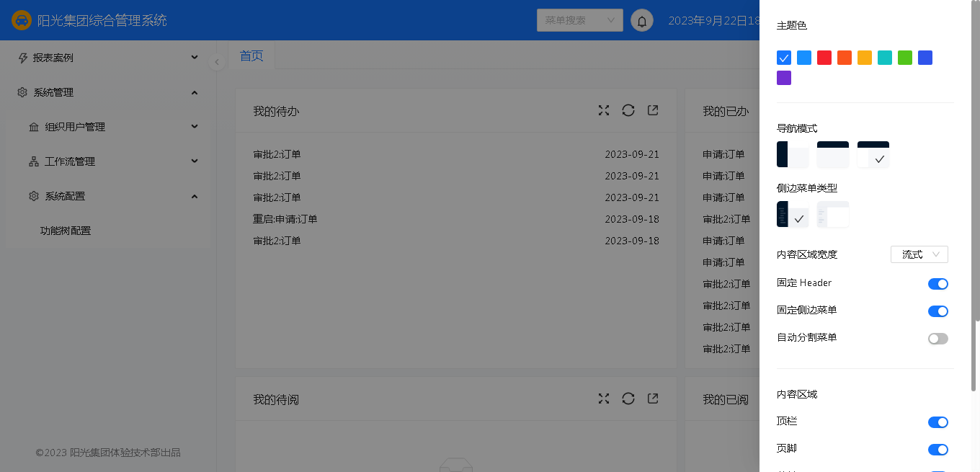This screenshot has height=472, width=980.
Task: Open the 重启:申请:订单 task entry
Action: coord(285,219)
